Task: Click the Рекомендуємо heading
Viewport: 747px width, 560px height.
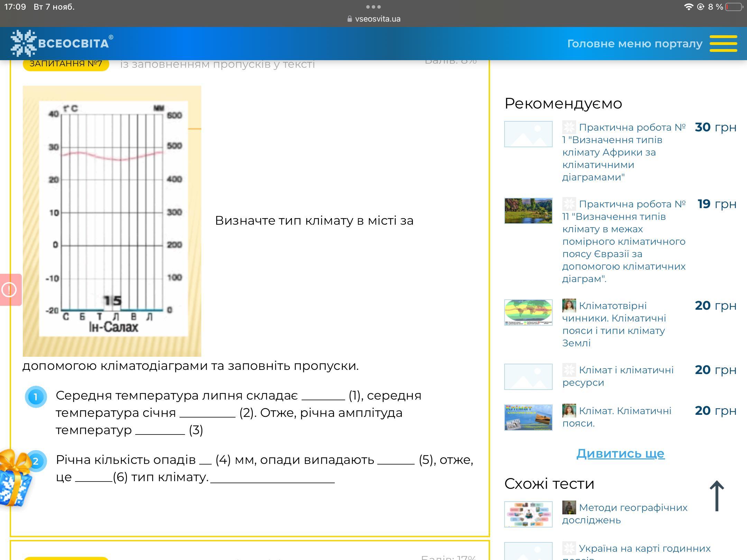Action: click(x=563, y=104)
